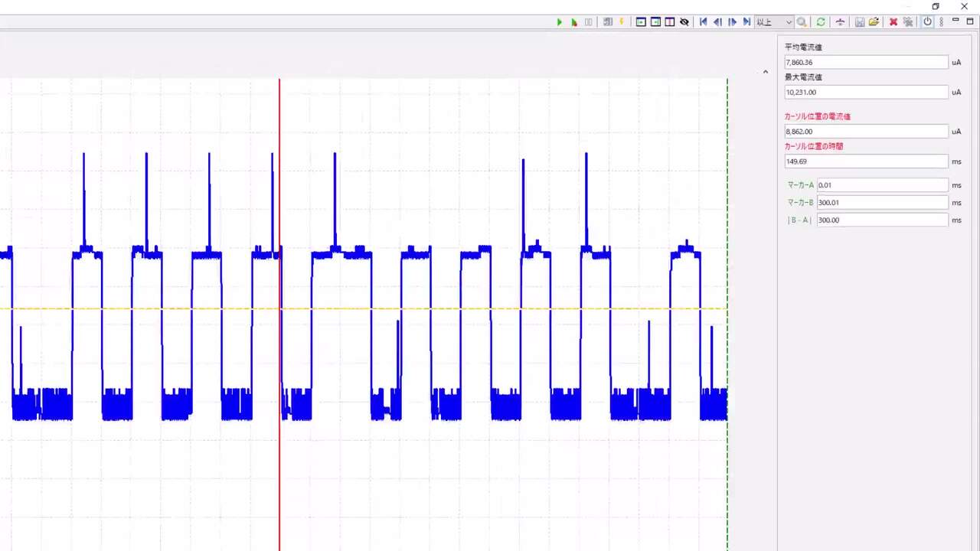Click the magnifier search icon
980x551 pixels.
point(802,22)
